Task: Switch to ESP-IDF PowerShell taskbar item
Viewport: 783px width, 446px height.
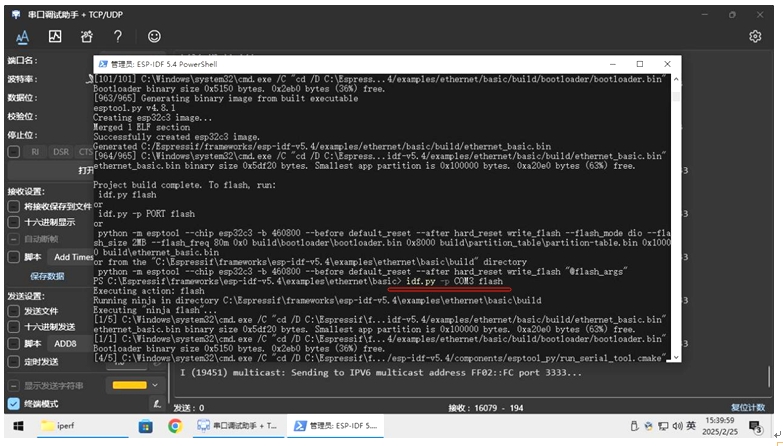Action: click(x=336, y=426)
